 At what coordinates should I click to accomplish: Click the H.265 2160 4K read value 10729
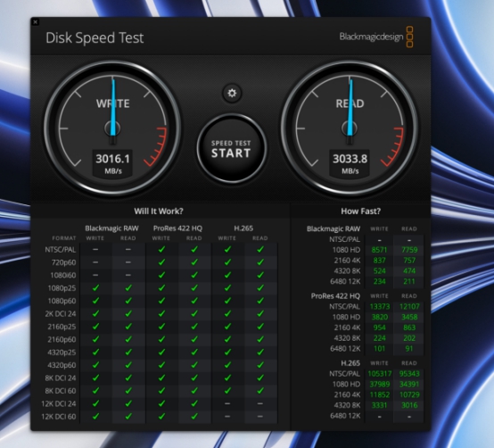pos(409,394)
